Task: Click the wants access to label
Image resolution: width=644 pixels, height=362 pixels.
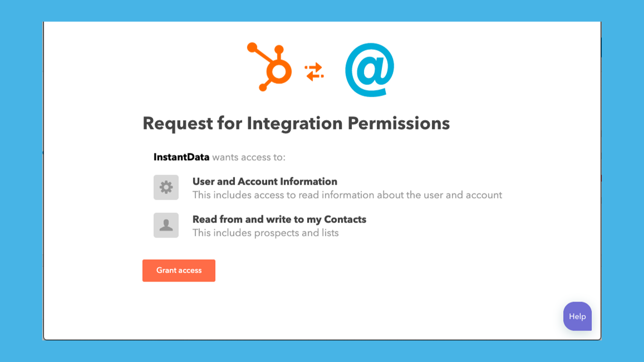Action: pos(249,157)
